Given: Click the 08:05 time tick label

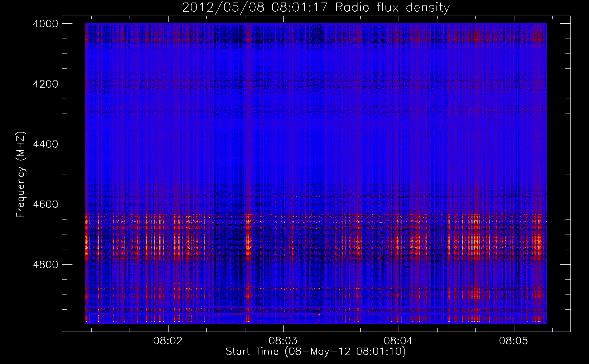Looking at the screenshot, I should point(514,341).
